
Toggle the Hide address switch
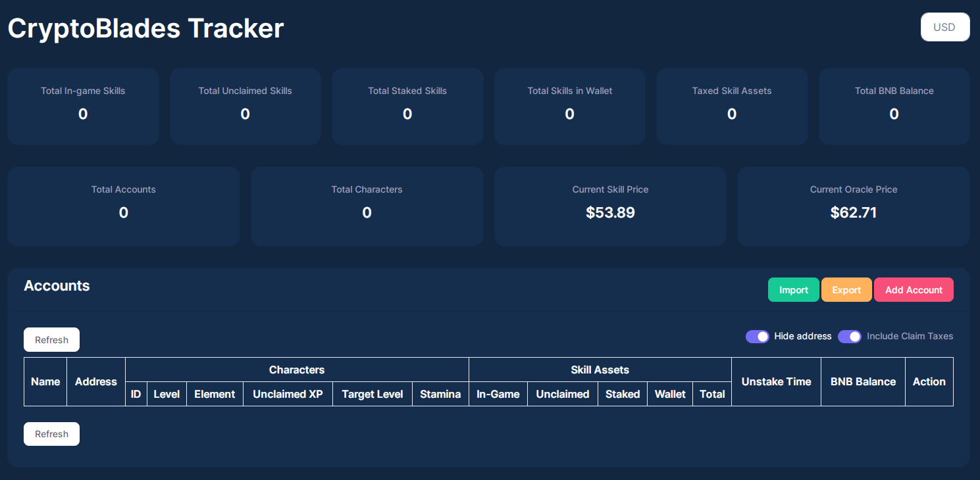[x=758, y=337]
